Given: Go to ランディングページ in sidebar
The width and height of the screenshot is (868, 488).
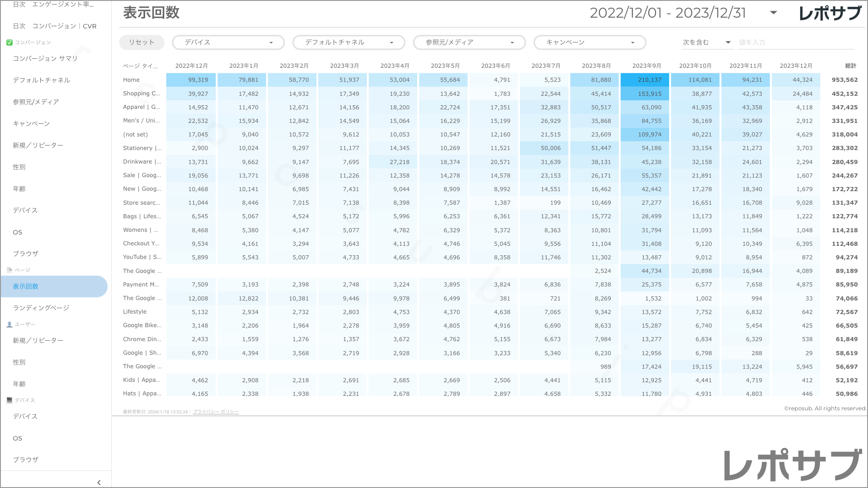Looking at the screenshot, I should coord(41,308).
